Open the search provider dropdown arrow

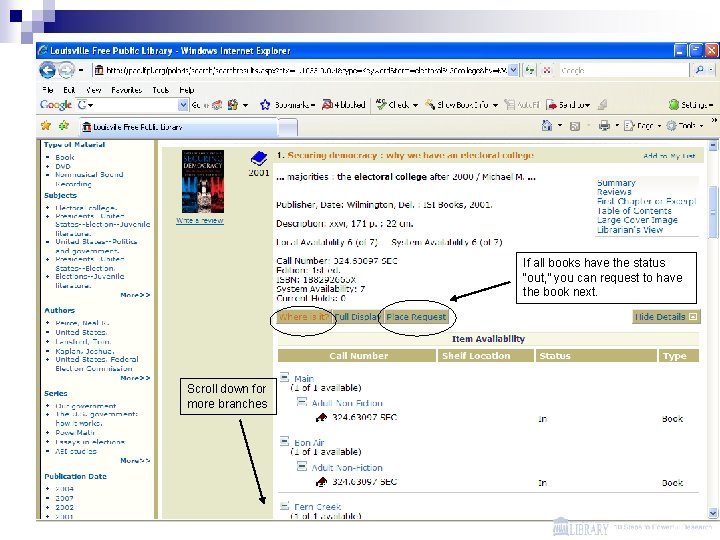pos(711,70)
